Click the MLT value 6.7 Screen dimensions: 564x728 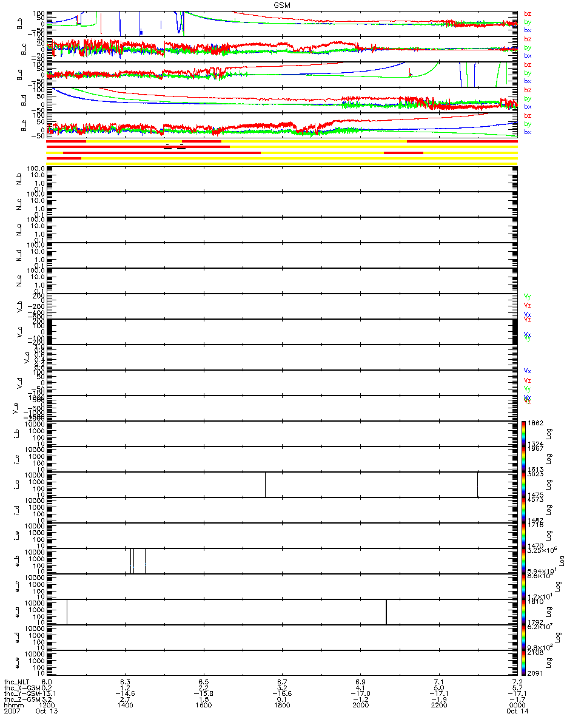click(x=283, y=682)
